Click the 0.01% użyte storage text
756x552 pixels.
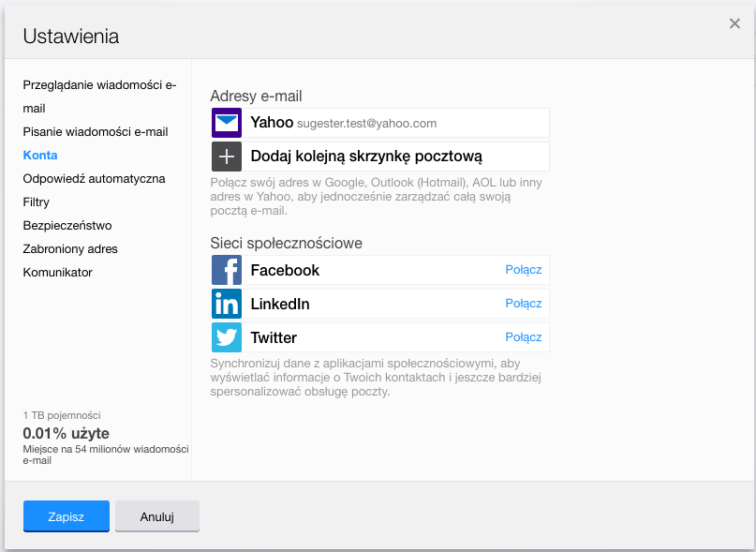tap(67, 433)
